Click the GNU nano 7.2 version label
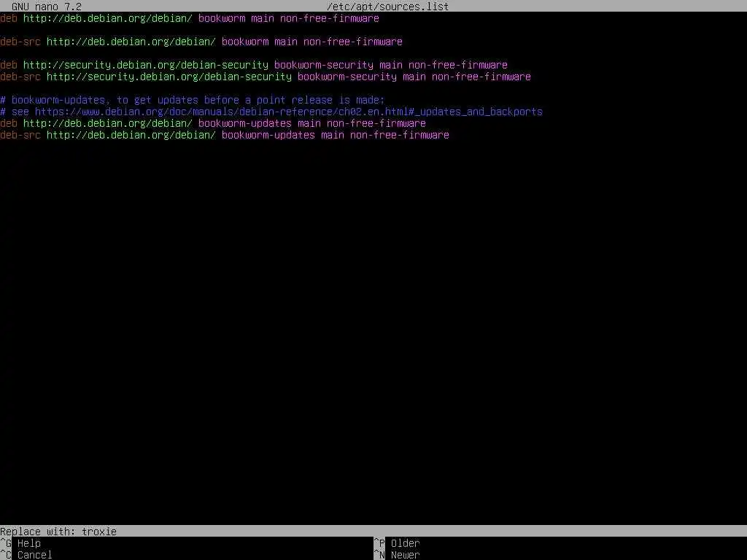Screen dimensions: 747x560 [x=47, y=6]
